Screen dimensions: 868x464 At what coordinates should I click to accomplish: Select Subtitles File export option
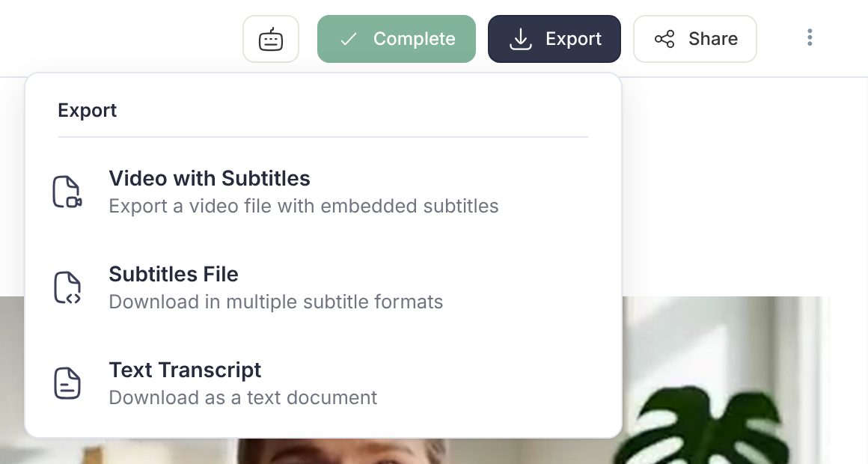coord(323,287)
